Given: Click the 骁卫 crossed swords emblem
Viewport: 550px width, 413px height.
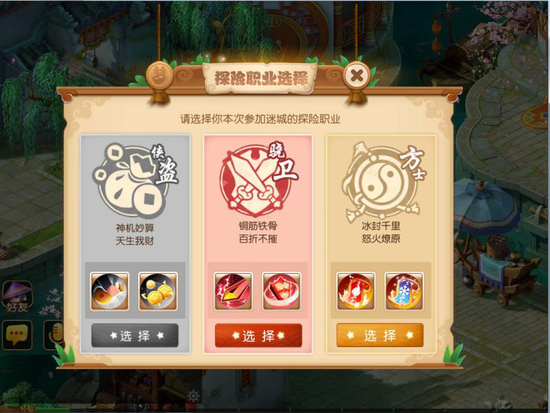Looking at the screenshot, I should 258,180.
